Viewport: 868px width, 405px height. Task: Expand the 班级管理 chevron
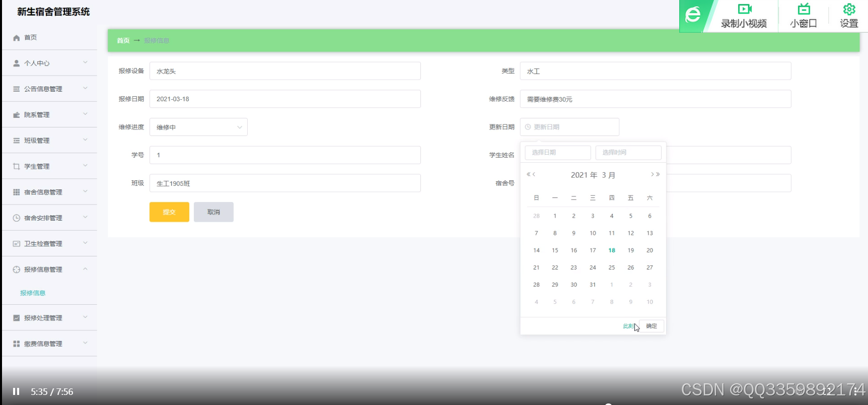(x=85, y=140)
